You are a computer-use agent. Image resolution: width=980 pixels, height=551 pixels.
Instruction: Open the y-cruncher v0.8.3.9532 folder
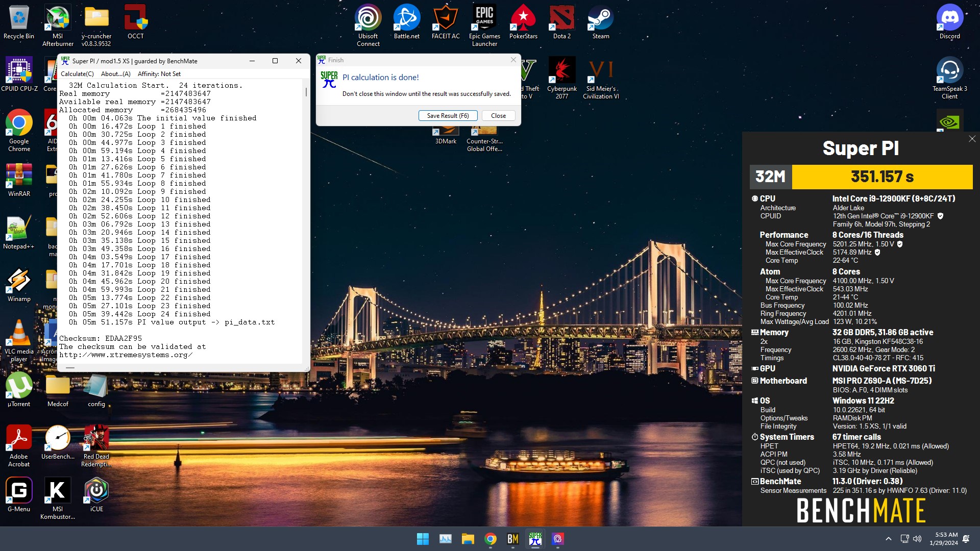click(96, 26)
